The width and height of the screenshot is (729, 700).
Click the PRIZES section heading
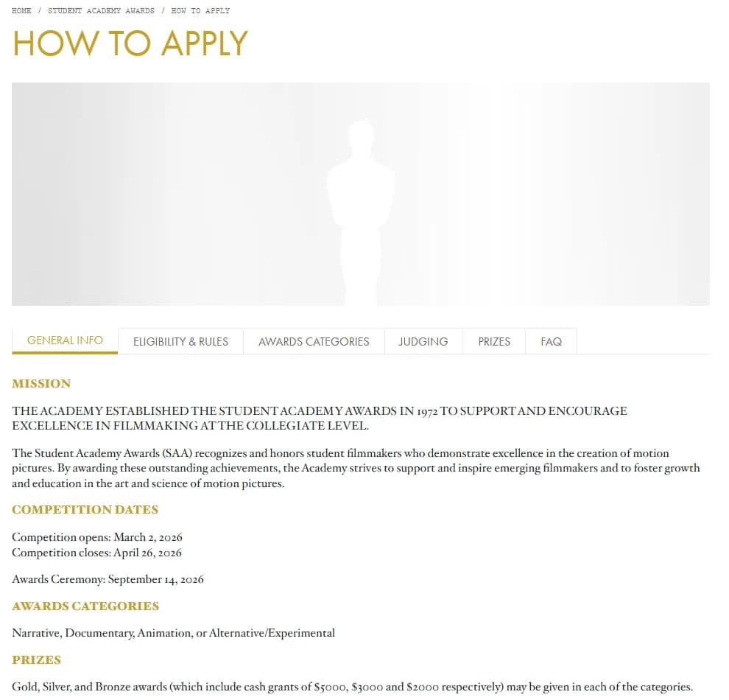36,660
